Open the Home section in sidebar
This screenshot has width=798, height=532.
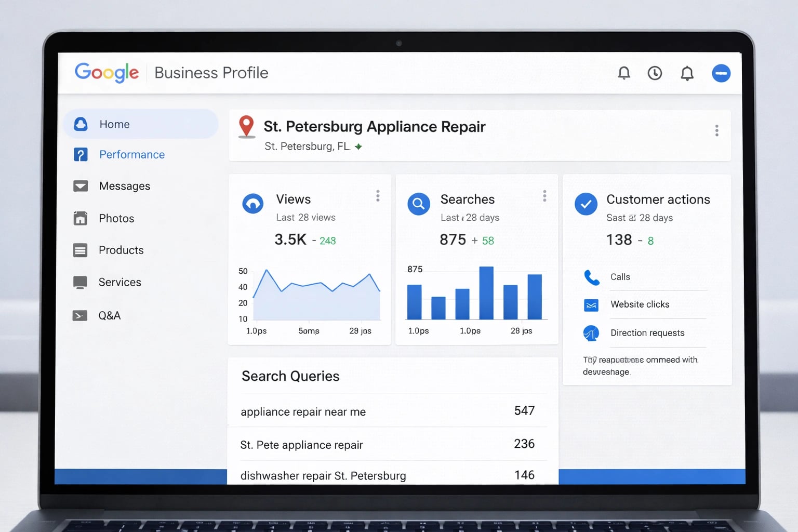tap(114, 124)
